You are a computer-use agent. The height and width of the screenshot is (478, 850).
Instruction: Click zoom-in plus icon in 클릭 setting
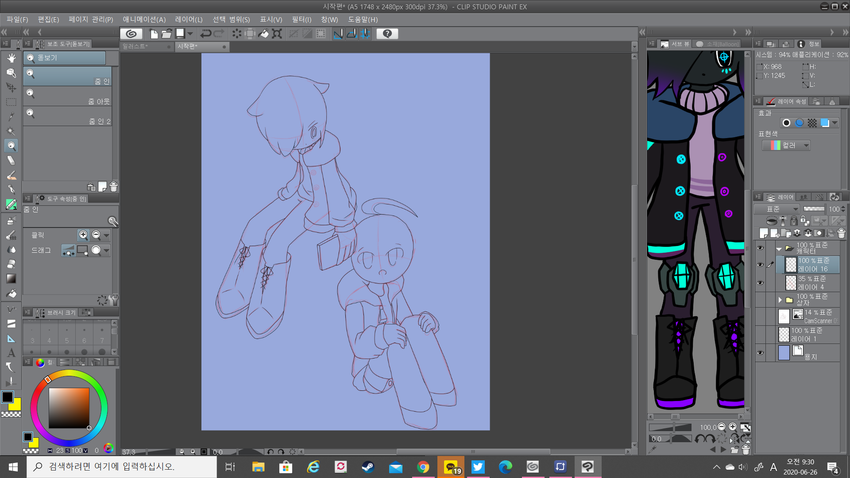pyautogui.click(x=83, y=235)
